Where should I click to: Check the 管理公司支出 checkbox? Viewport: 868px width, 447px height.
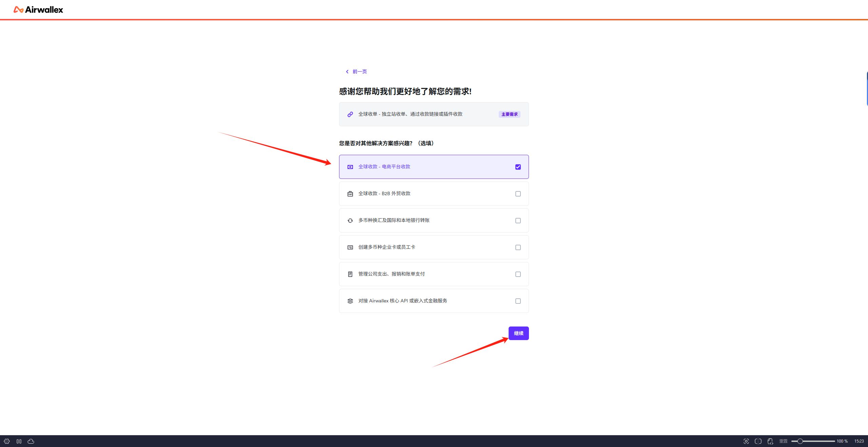point(518,274)
